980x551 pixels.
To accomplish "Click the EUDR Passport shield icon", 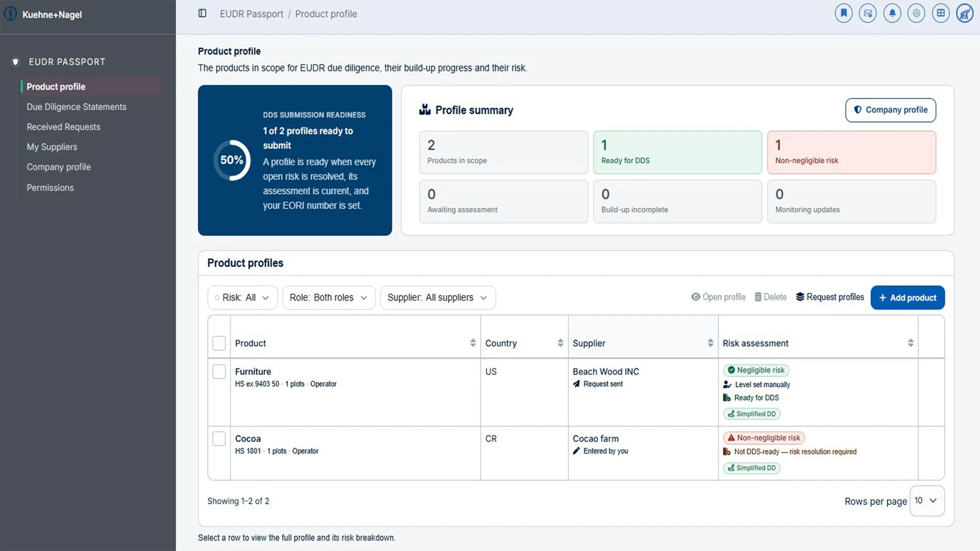I will (x=15, y=61).
